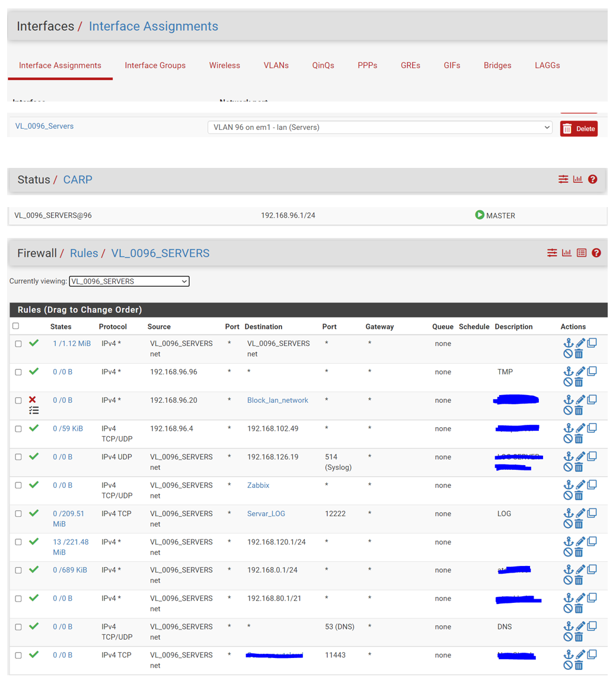Viewport: 616px width, 677px height.
Task: Click the anchor icon in the TMP rule row
Action: (568, 371)
